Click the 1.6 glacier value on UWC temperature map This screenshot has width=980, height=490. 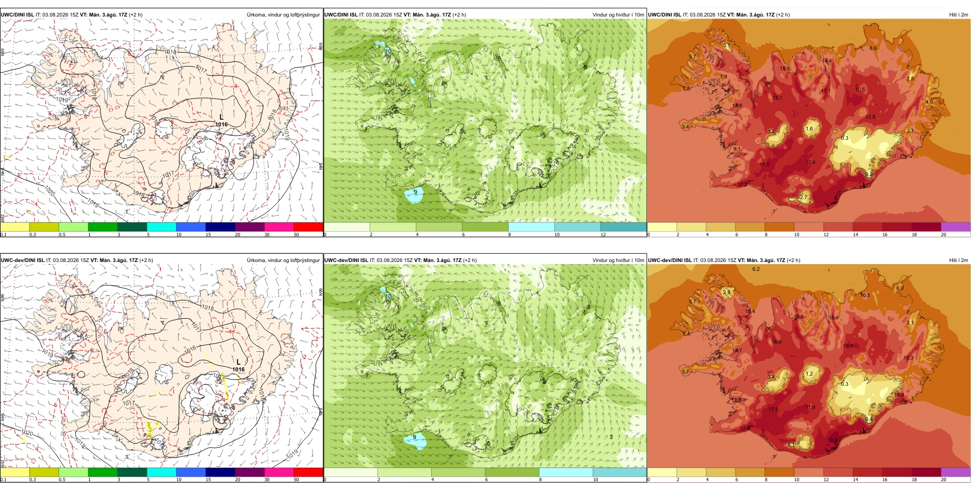(x=809, y=129)
